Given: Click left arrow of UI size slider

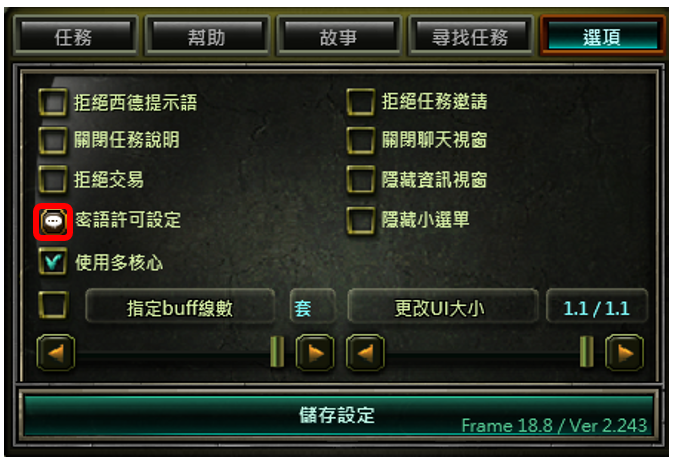Looking at the screenshot, I should coord(365,353).
